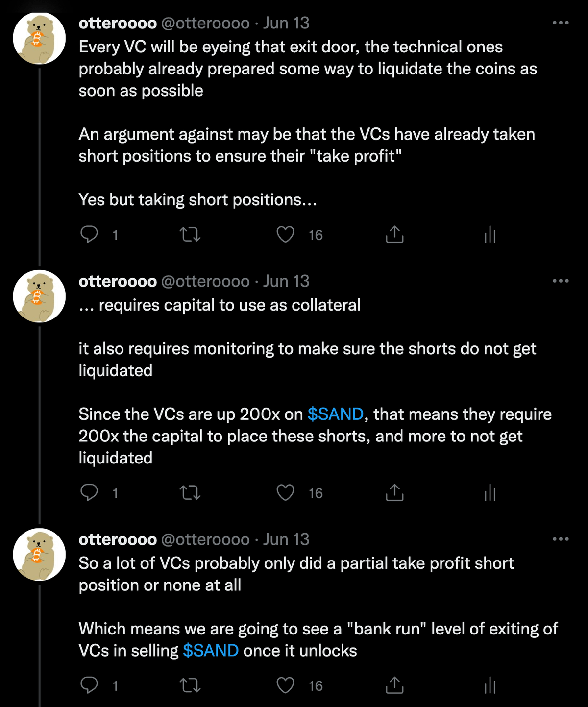Screen dimensions: 588x707
Task: Reply to the collateral tweet
Action: pos(89,492)
